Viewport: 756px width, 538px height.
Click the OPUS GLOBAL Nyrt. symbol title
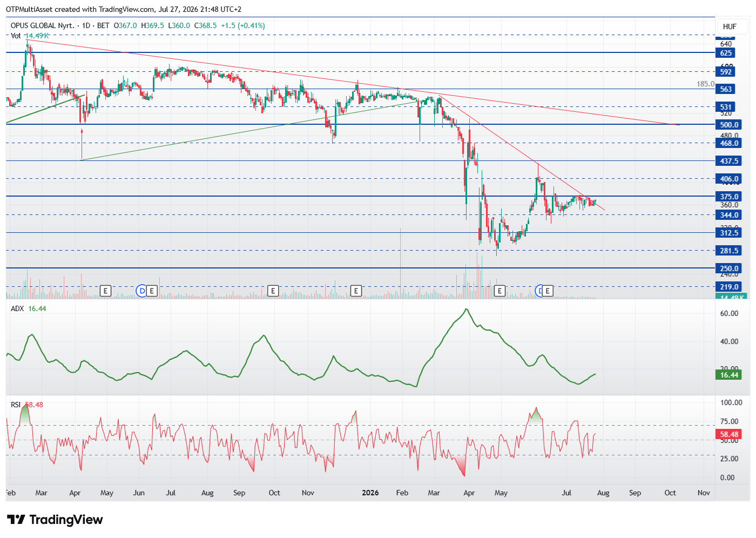pyautogui.click(x=42, y=25)
